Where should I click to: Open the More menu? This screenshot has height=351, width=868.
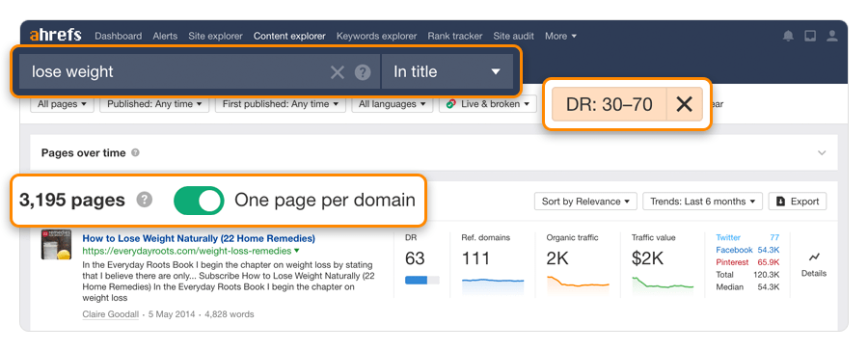pos(560,36)
